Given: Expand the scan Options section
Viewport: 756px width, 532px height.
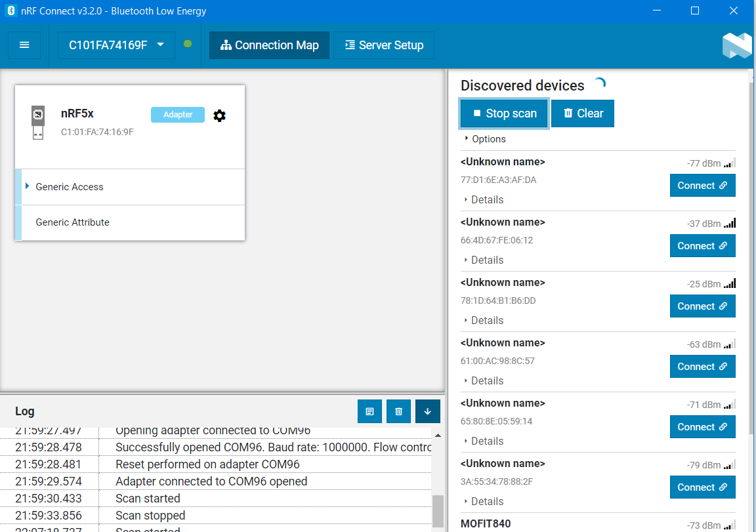Looking at the screenshot, I should (484, 139).
